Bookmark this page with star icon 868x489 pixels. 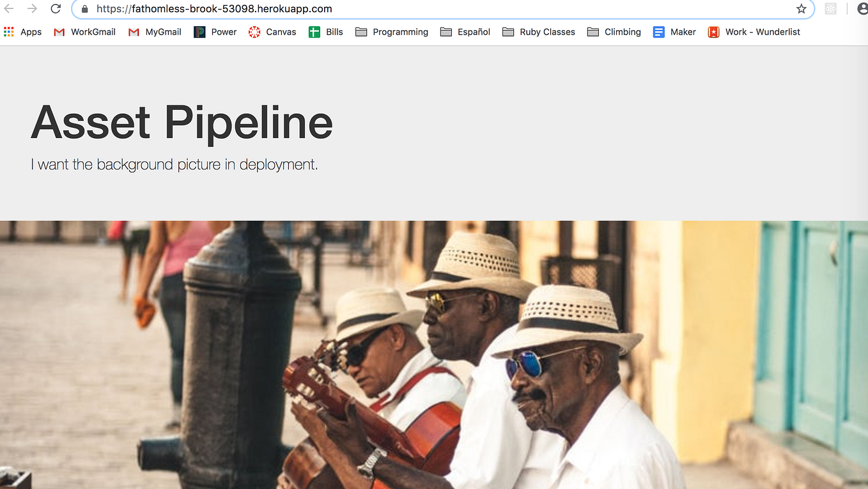pos(801,9)
